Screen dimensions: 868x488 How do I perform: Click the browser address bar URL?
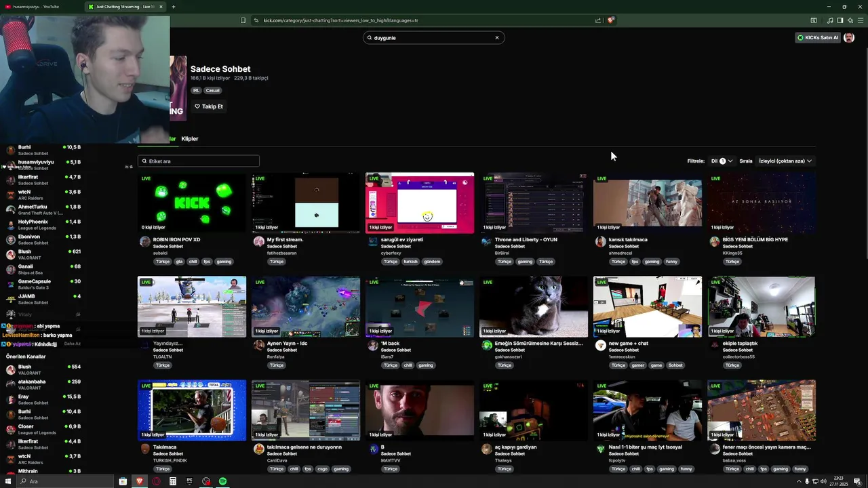tap(340, 20)
